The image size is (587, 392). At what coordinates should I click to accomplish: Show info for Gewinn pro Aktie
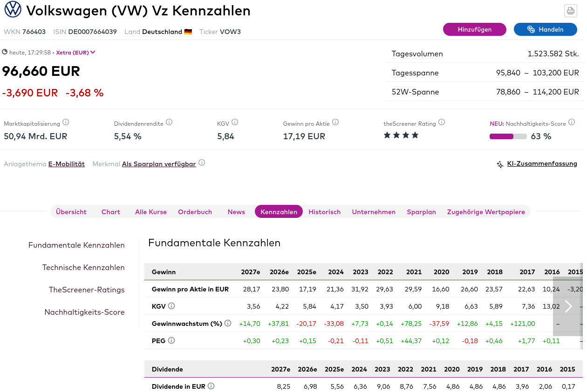tap(335, 122)
